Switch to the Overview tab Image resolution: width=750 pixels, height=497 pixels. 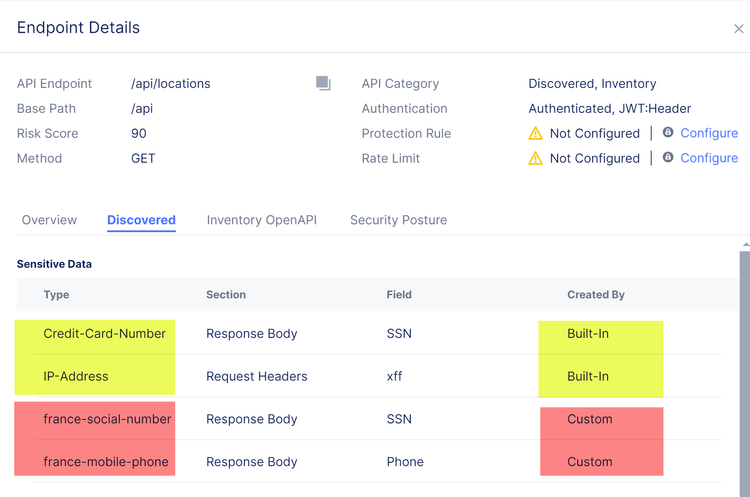click(49, 220)
